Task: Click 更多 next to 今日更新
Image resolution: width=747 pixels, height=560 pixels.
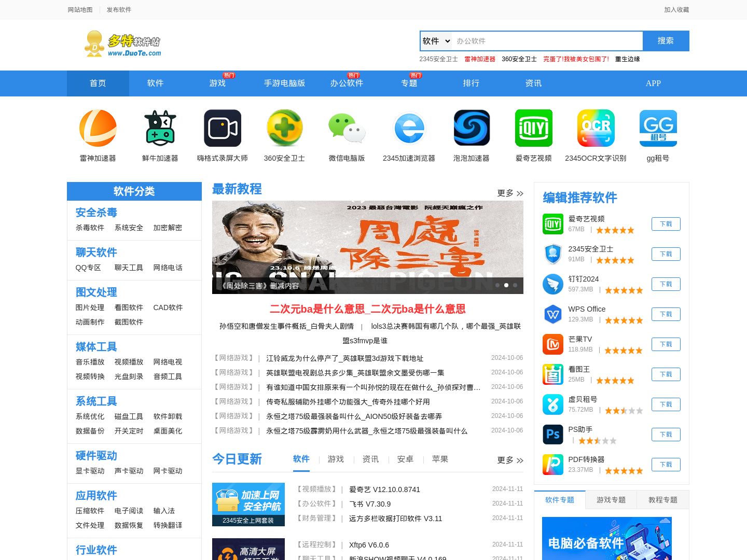Action: point(510,460)
